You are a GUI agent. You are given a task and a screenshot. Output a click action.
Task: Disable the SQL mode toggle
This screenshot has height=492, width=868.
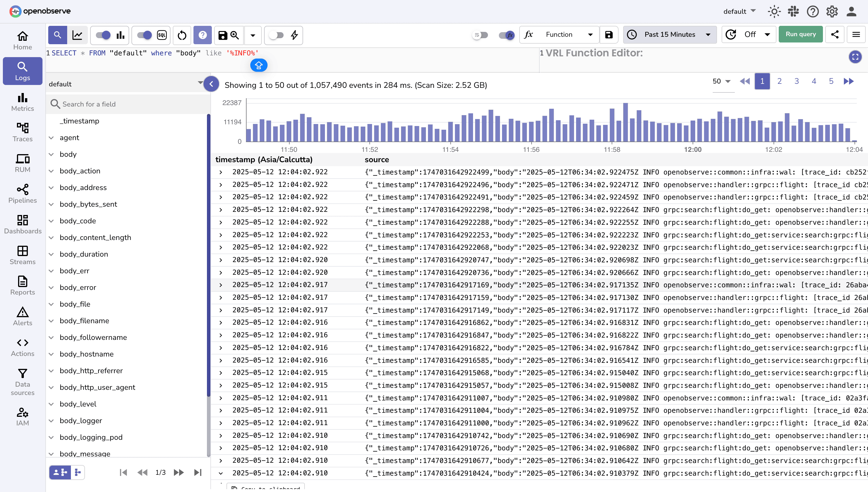tap(145, 35)
